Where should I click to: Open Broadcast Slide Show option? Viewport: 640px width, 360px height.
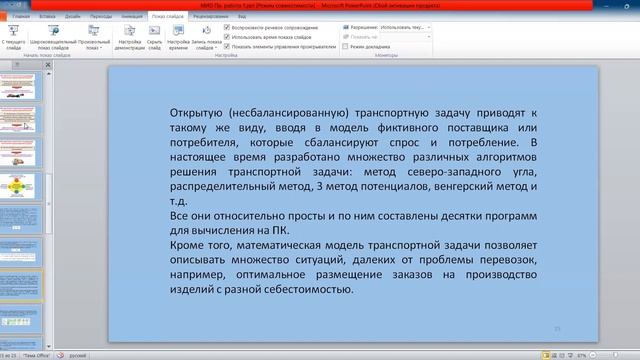[x=53, y=37]
